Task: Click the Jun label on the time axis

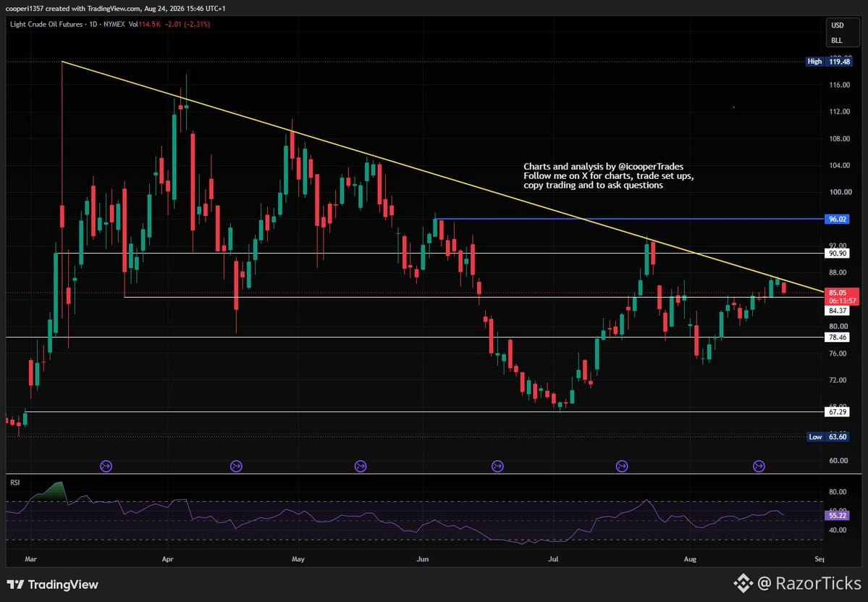Action: tap(422, 559)
